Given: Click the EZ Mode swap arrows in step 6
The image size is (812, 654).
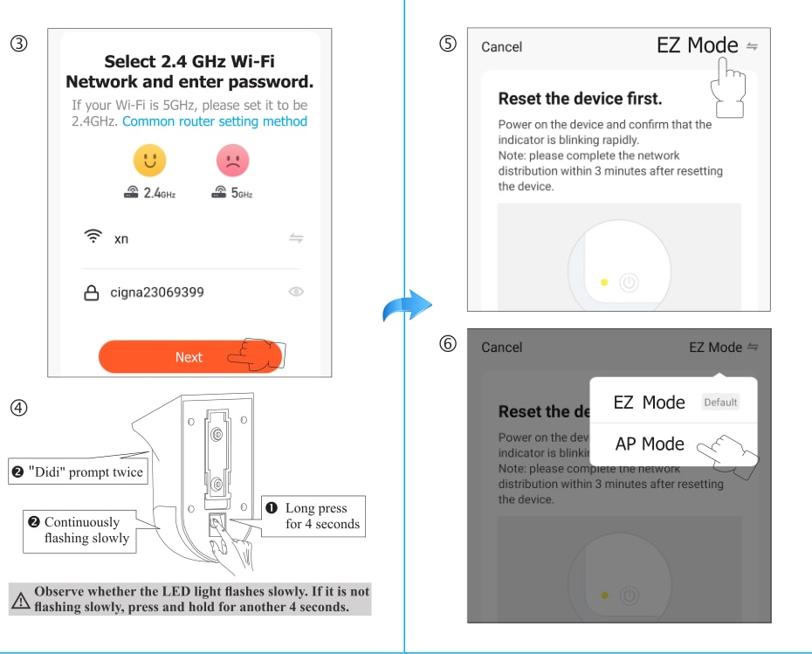Looking at the screenshot, I should (x=753, y=347).
